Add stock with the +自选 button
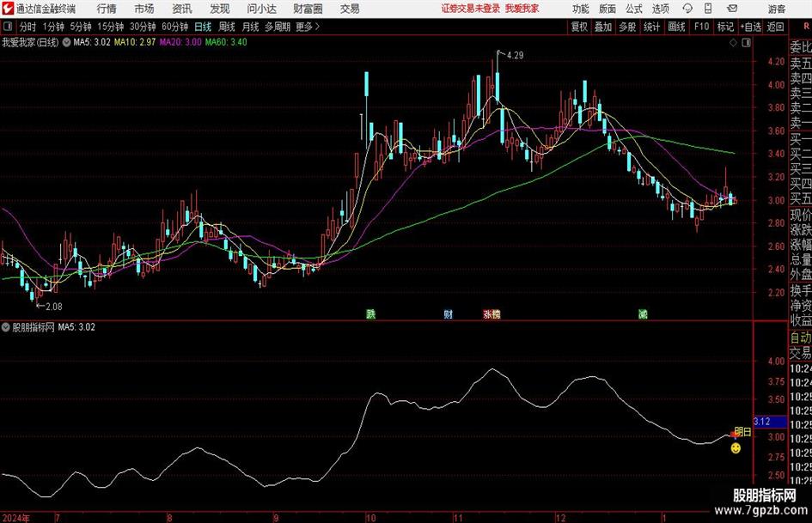 751,27
